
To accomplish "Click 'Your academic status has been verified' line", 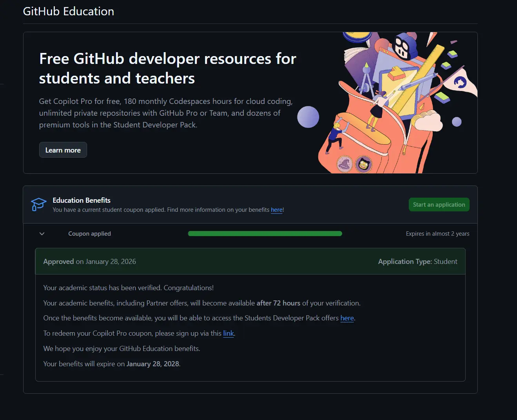I will [129, 288].
